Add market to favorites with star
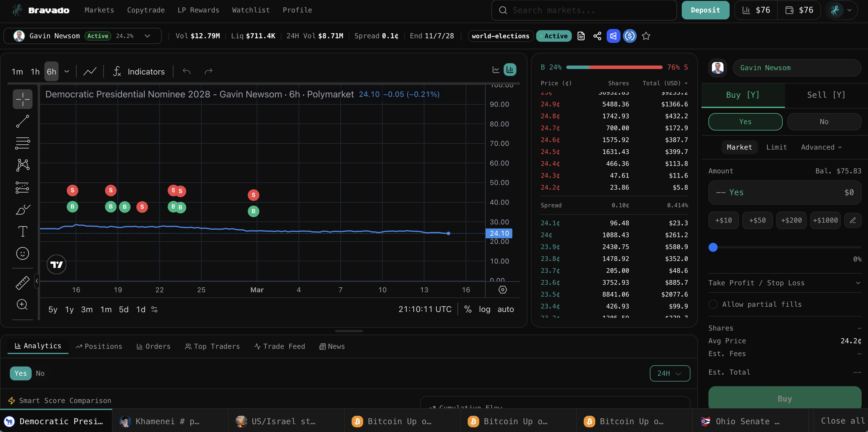 [x=645, y=36]
